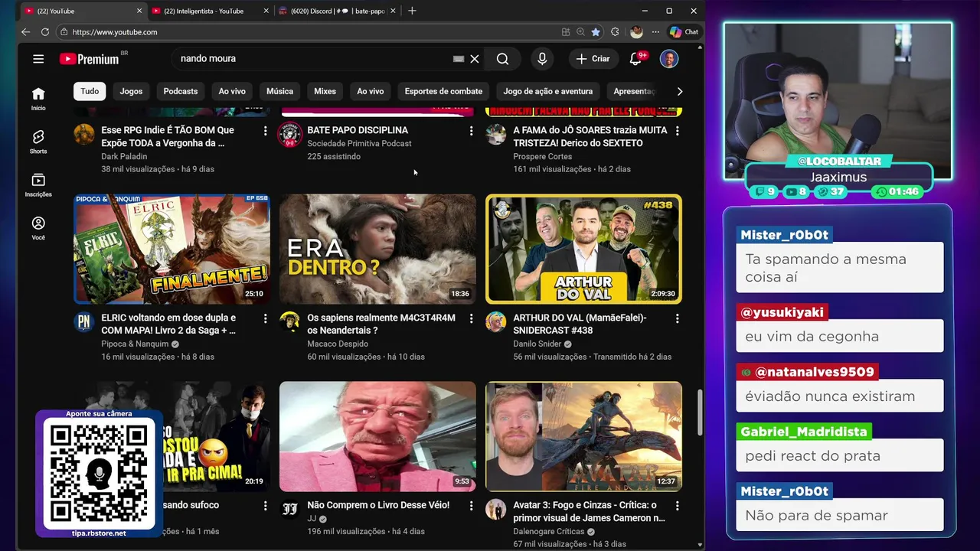This screenshot has width=980, height=551.
Task: Open Dark Paladin channel avatar
Action: 83,135
